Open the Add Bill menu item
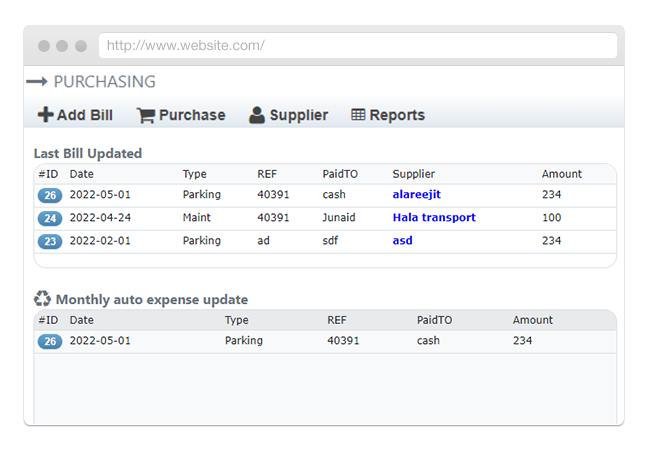The width and height of the screenshot is (648, 452). 84,115
